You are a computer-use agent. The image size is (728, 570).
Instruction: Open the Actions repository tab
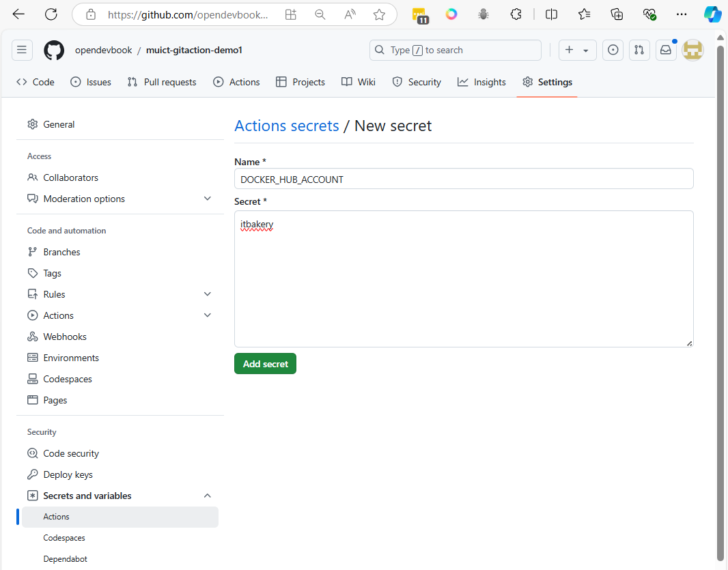[236, 82]
